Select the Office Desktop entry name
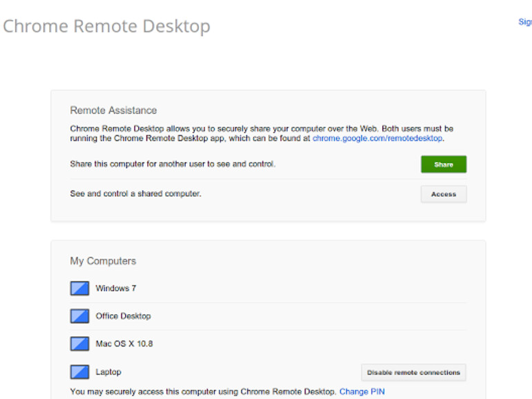Screen dimensions: 532x399 pyautogui.click(x=123, y=316)
